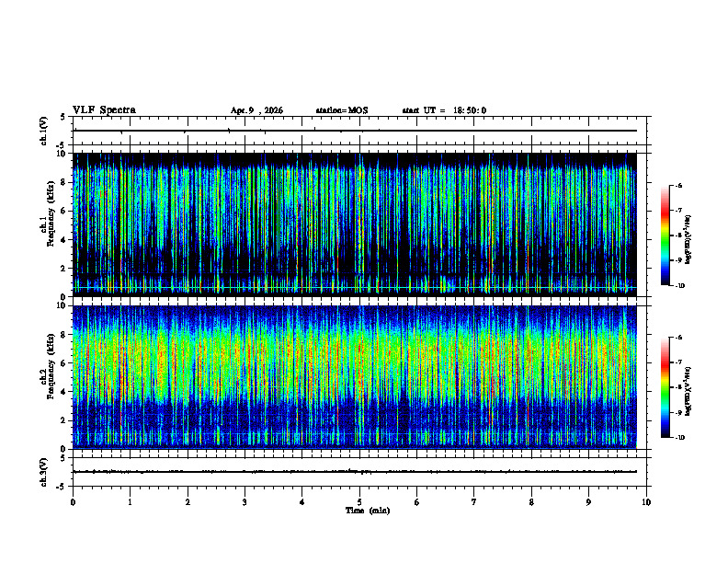Click the '3' time axis tick label
The width and height of the screenshot is (728, 563).
(x=245, y=502)
